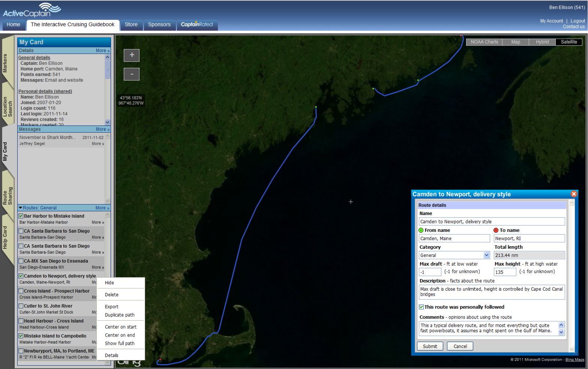The width and height of the screenshot is (588, 369).
Task: Uncheck Mistake Island to Campobello route
Action: click(21, 336)
